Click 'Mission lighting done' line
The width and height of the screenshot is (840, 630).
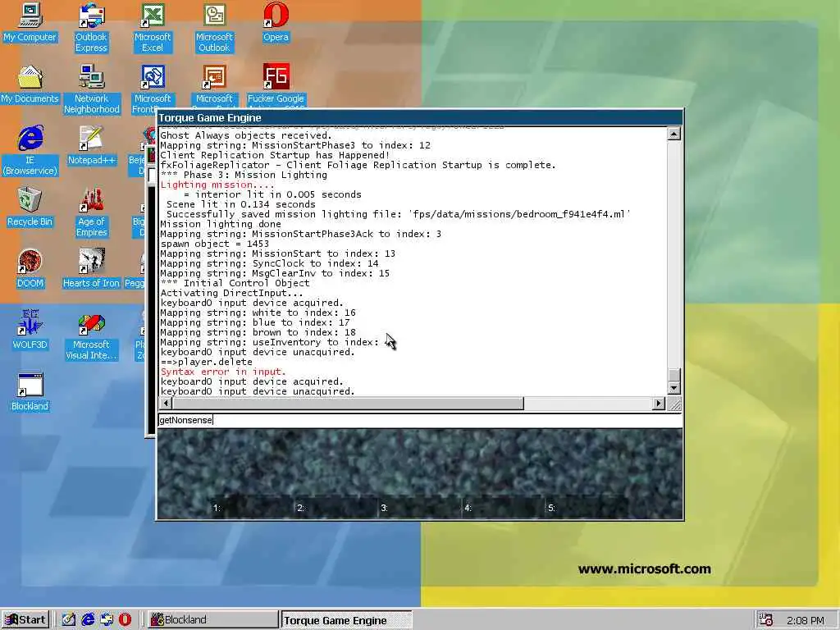221,224
